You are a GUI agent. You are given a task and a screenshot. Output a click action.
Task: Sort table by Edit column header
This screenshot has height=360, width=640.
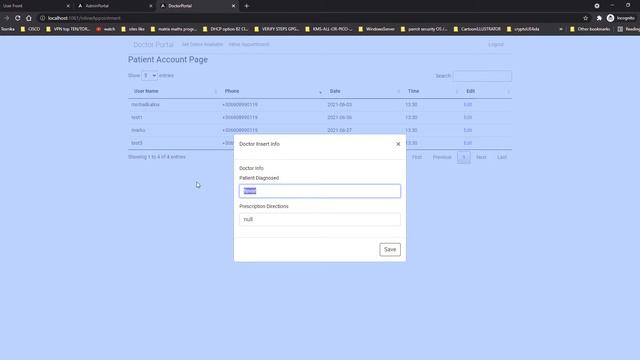point(486,91)
